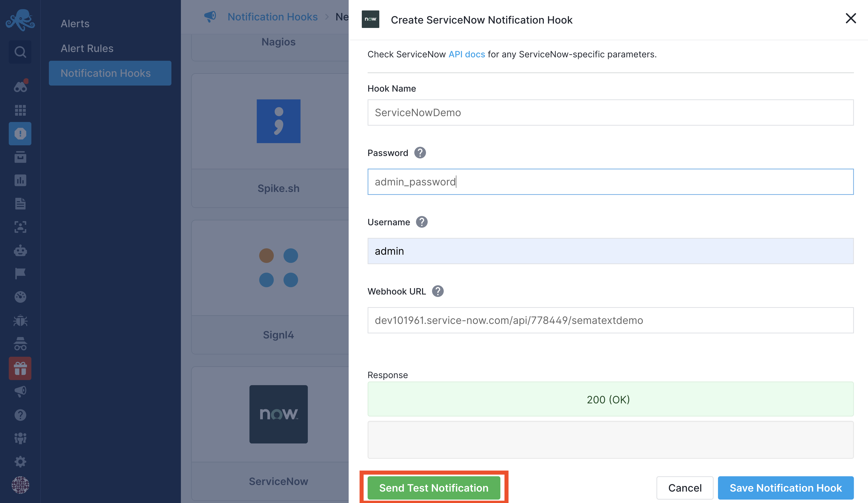Select the Hook Name input field
The image size is (868, 503).
click(611, 113)
